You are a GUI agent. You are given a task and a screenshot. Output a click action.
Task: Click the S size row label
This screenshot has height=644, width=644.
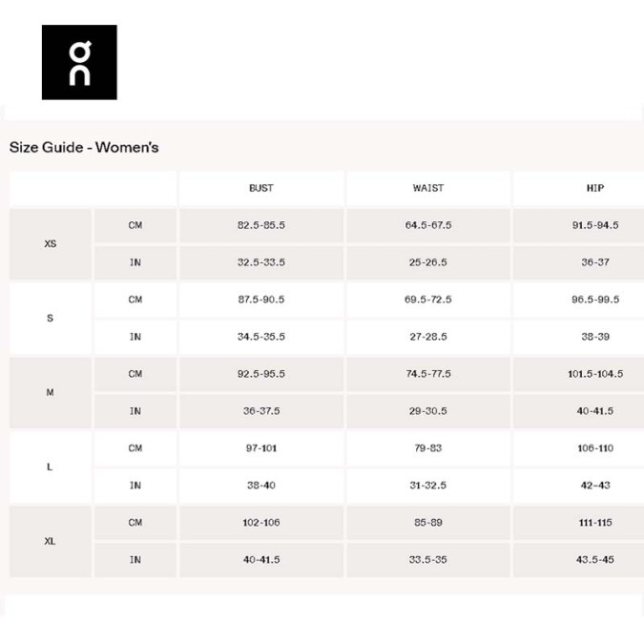pos(51,318)
